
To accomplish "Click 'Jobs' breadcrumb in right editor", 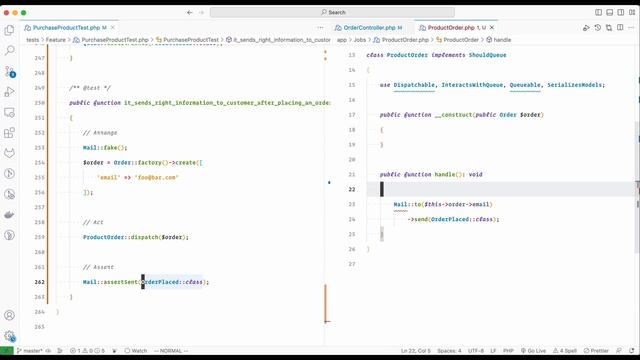I will [360, 40].
